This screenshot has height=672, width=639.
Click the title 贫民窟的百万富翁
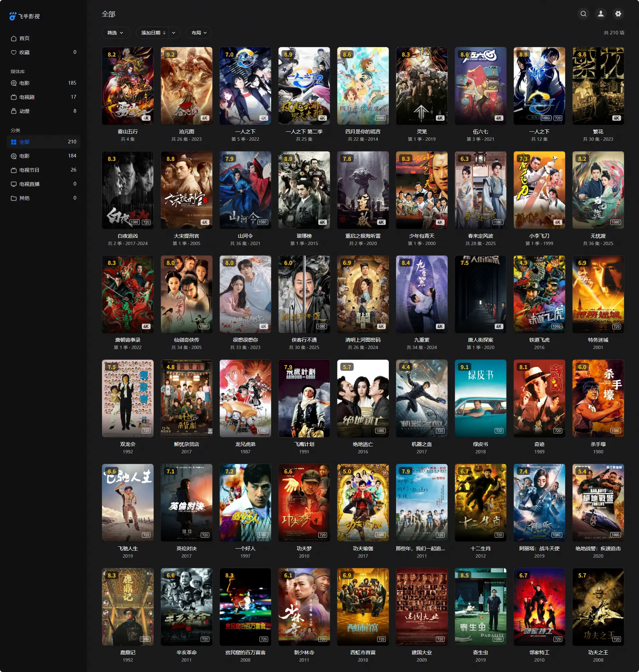(245, 653)
